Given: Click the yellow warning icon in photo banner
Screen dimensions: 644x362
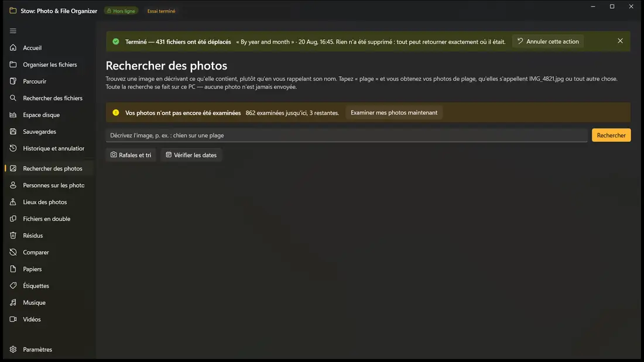Looking at the screenshot, I should tap(116, 112).
